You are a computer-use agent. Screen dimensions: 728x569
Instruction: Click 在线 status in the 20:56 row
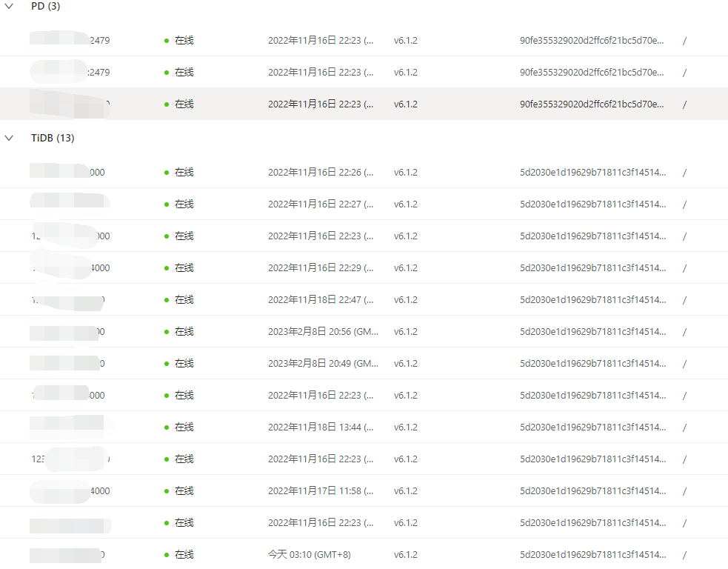point(184,332)
